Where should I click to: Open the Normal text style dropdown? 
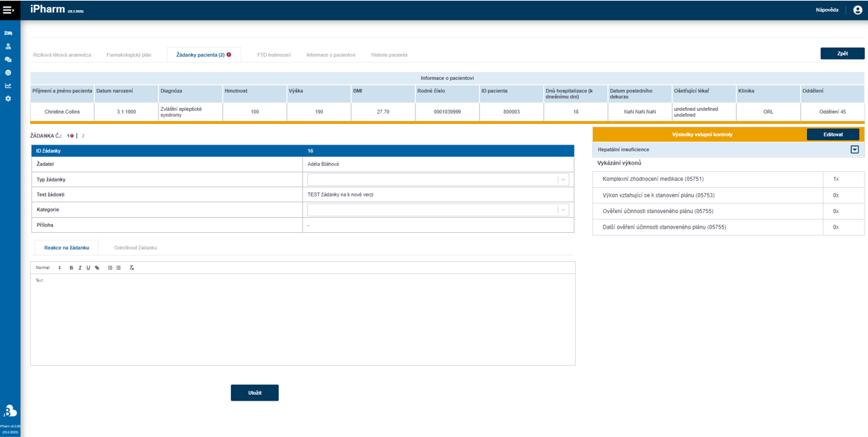pyautogui.click(x=48, y=268)
